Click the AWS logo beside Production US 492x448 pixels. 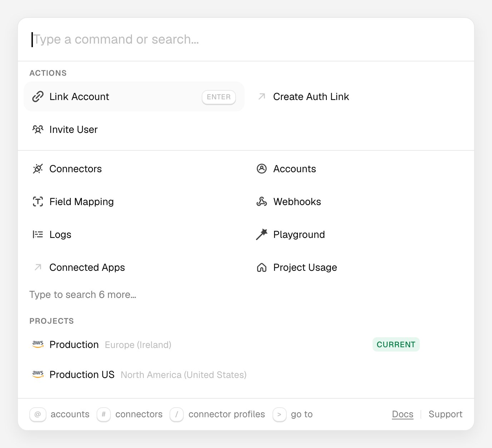click(38, 374)
